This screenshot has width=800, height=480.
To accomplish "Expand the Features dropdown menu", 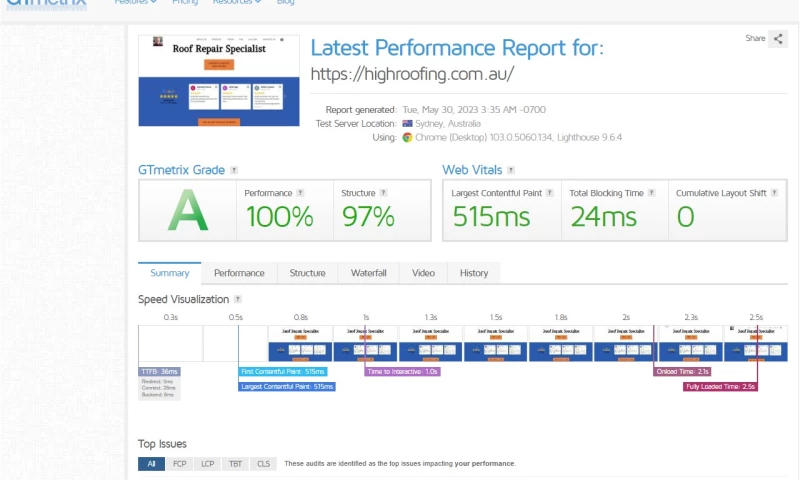I will [135, 3].
